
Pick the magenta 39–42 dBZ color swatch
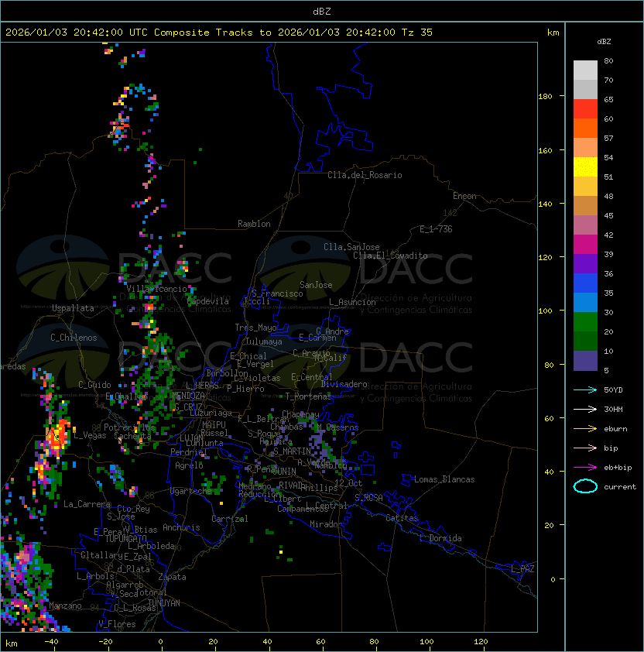pos(585,245)
